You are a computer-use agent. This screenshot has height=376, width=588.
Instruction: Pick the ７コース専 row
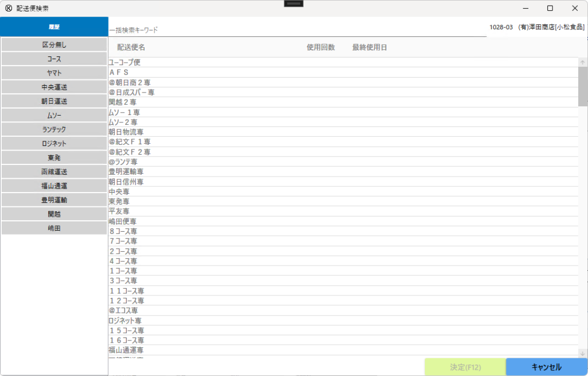[x=343, y=241]
